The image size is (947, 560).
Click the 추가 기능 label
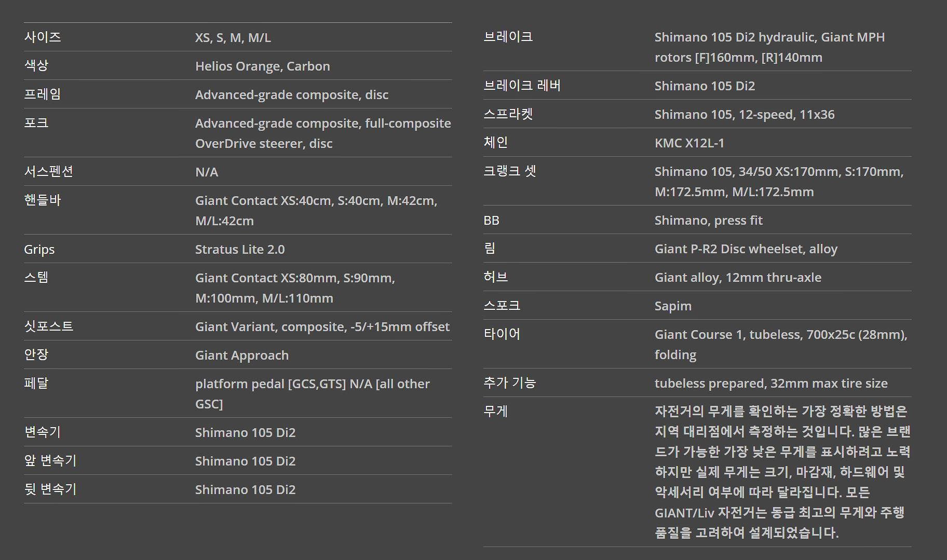point(510,383)
